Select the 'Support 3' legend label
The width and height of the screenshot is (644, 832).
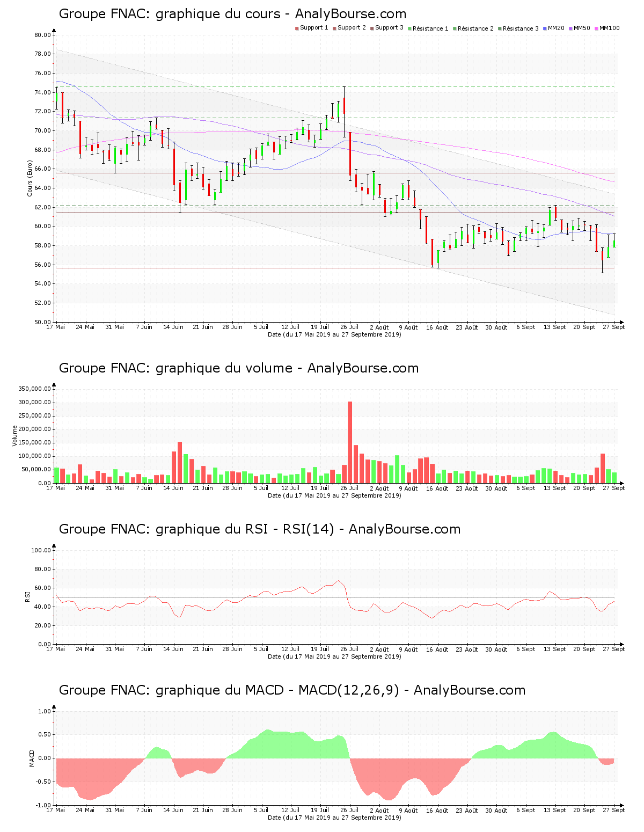pos(389,28)
